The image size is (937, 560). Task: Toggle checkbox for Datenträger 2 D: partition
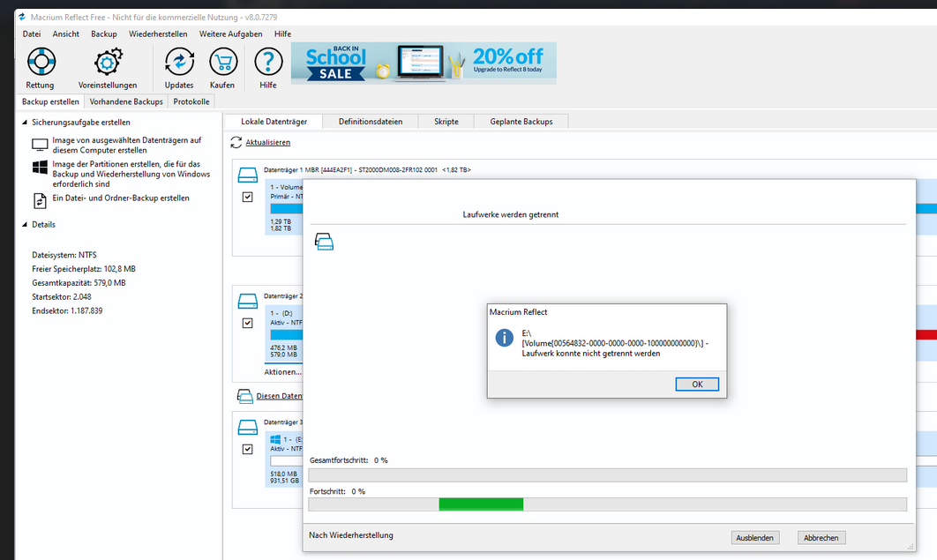[x=247, y=323]
